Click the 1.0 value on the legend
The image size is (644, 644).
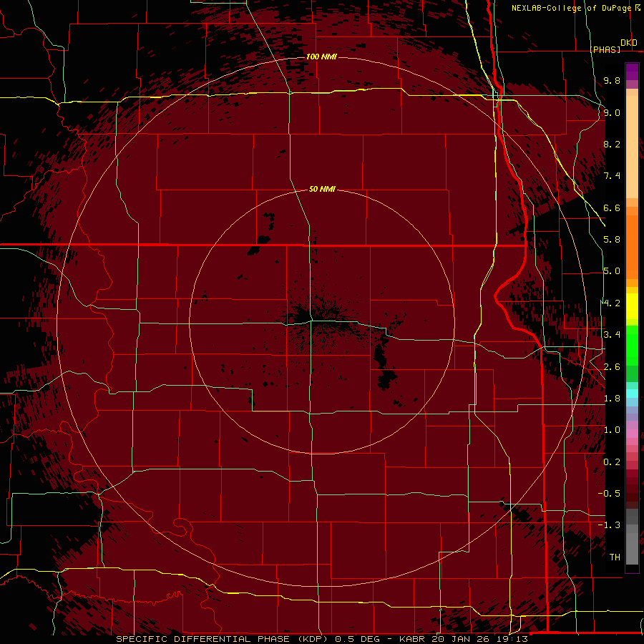point(612,430)
